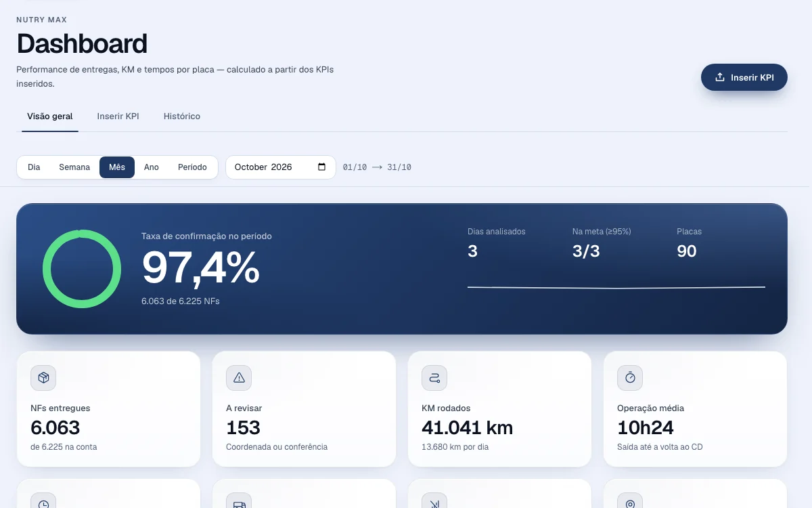Screen dimensions: 812x508
Task: Click the stopwatch icon on Operação média card
Action: (630, 378)
